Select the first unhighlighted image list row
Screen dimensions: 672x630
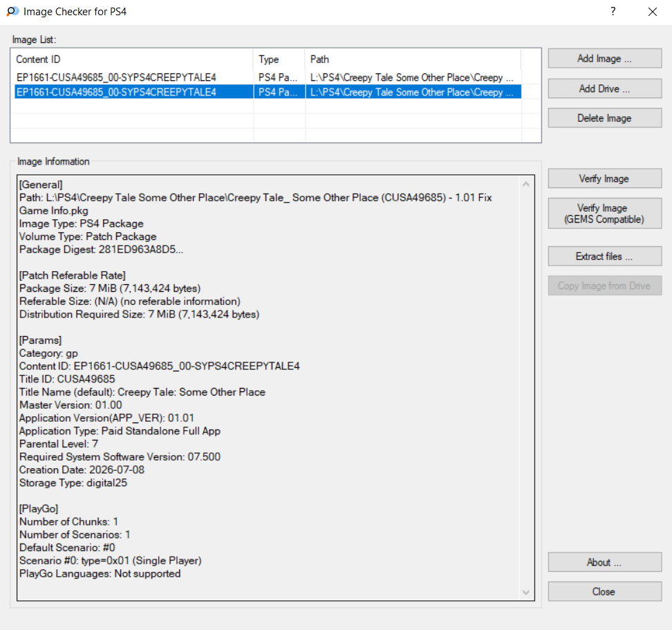(x=268, y=77)
